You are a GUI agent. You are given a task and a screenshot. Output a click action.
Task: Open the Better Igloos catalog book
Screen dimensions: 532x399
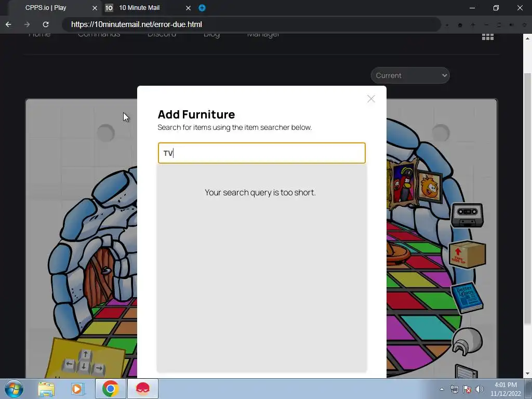point(467,298)
